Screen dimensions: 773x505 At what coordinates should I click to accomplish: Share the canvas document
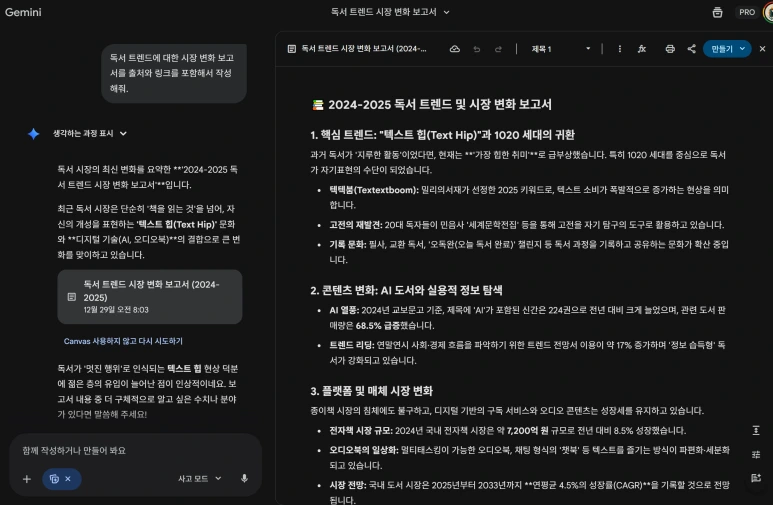point(692,49)
